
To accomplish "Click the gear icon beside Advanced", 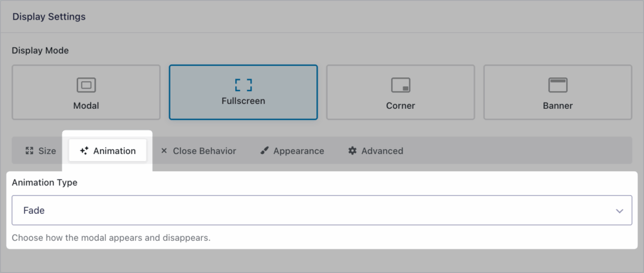I will [352, 151].
